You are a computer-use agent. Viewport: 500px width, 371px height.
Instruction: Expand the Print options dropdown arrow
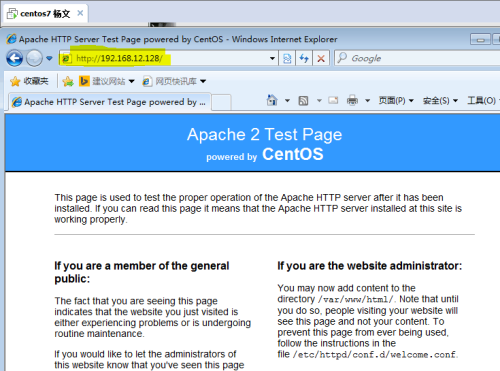[367, 100]
